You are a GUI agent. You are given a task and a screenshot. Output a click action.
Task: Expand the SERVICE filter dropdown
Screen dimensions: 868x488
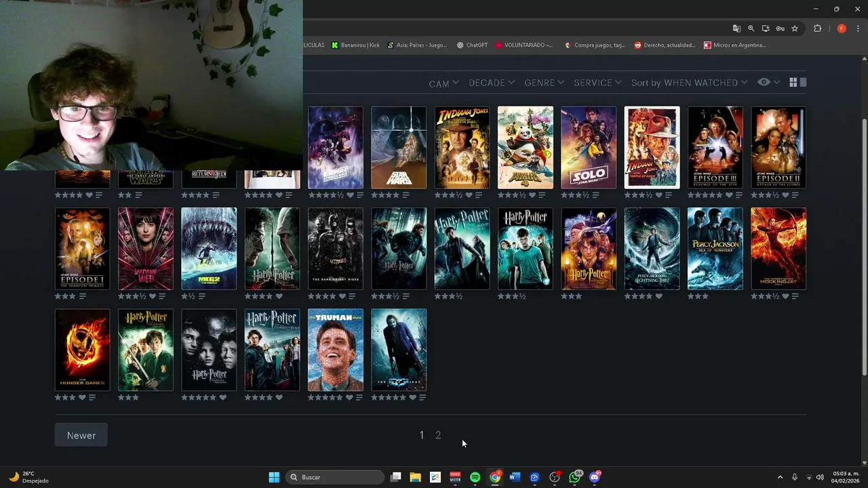pos(597,83)
